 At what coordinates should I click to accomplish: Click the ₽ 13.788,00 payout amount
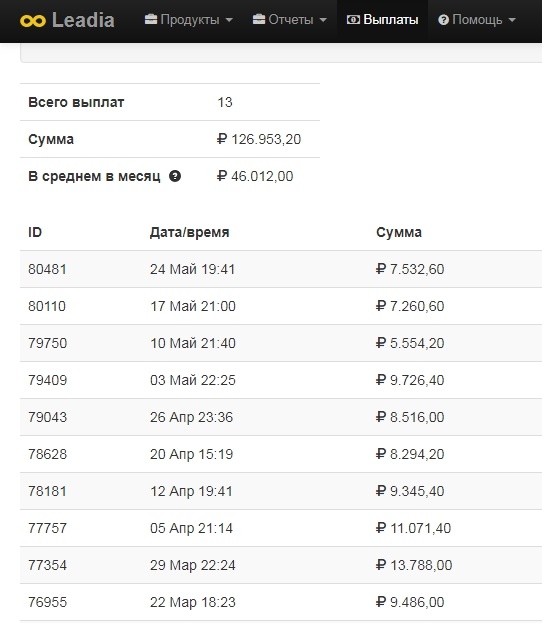pyautogui.click(x=414, y=565)
